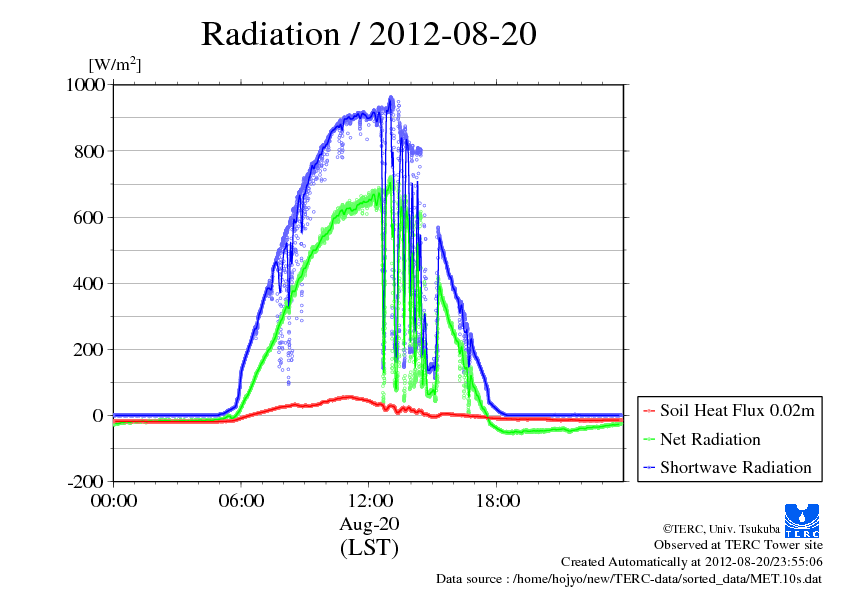The width and height of the screenshot is (842, 595).
Task: Click the y-axis value '600'
Action: (x=89, y=217)
